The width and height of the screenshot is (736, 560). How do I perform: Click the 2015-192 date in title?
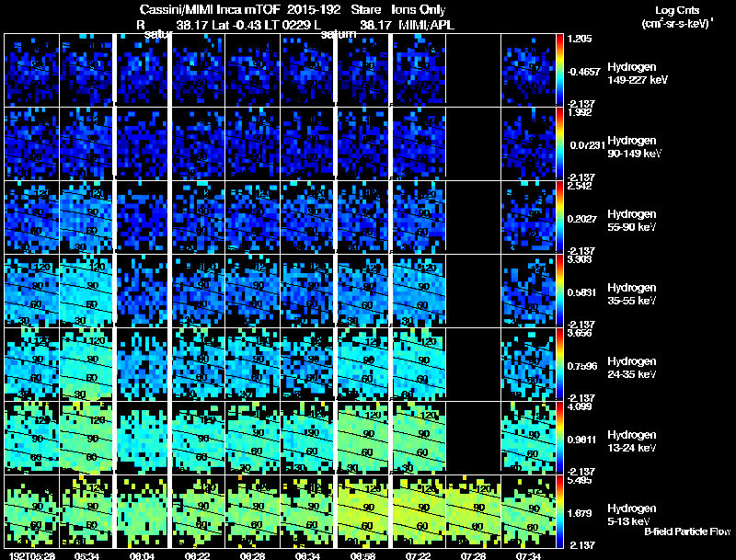pos(313,10)
